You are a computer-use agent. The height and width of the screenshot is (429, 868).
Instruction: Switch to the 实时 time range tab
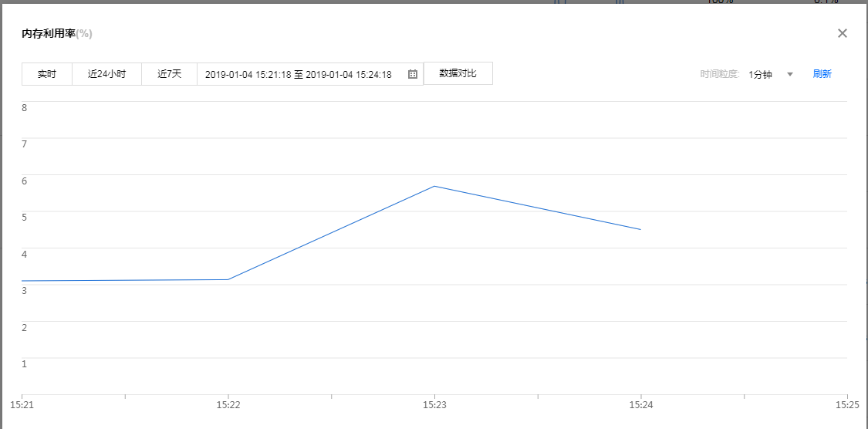pyautogui.click(x=47, y=74)
